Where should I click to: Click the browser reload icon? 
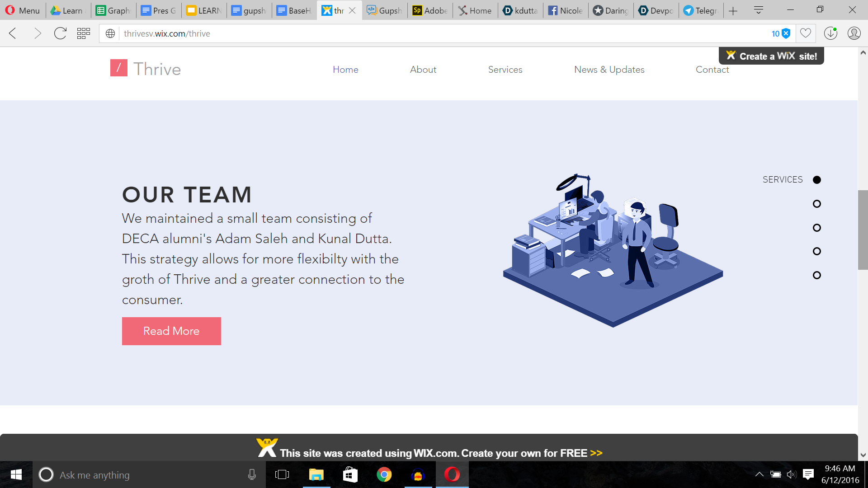tap(60, 33)
